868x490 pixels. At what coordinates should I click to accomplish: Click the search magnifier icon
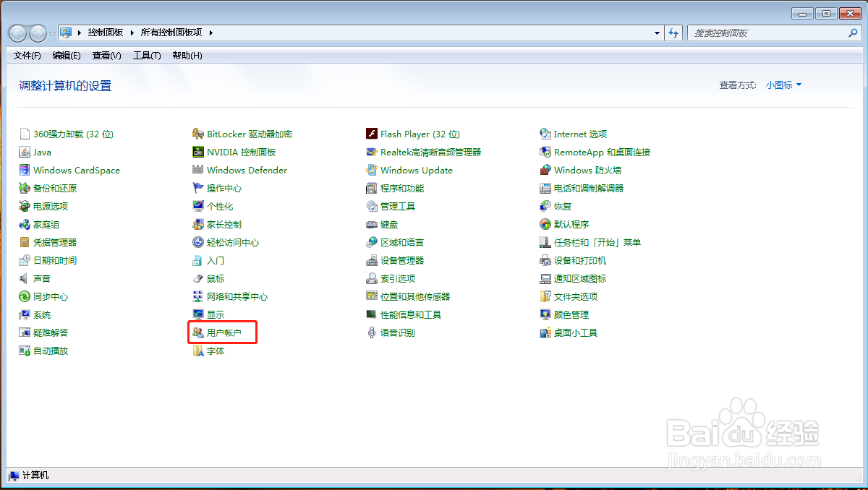[x=854, y=33]
